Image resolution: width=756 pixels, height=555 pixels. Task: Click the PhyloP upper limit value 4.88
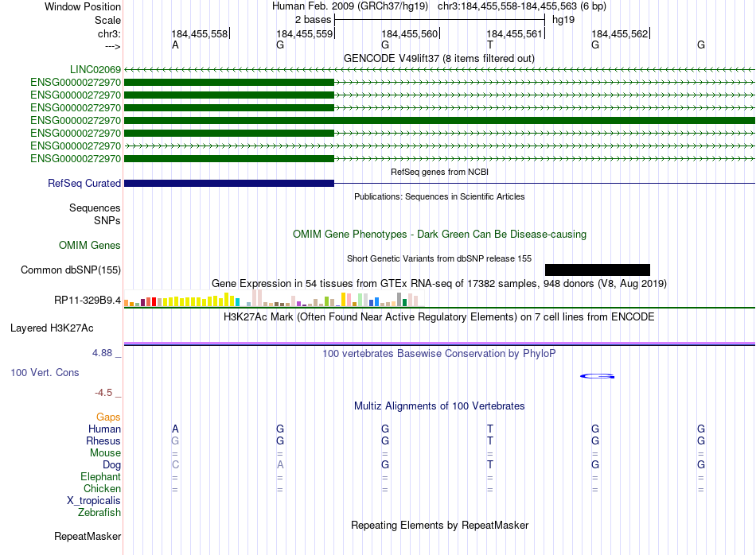[102, 353]
